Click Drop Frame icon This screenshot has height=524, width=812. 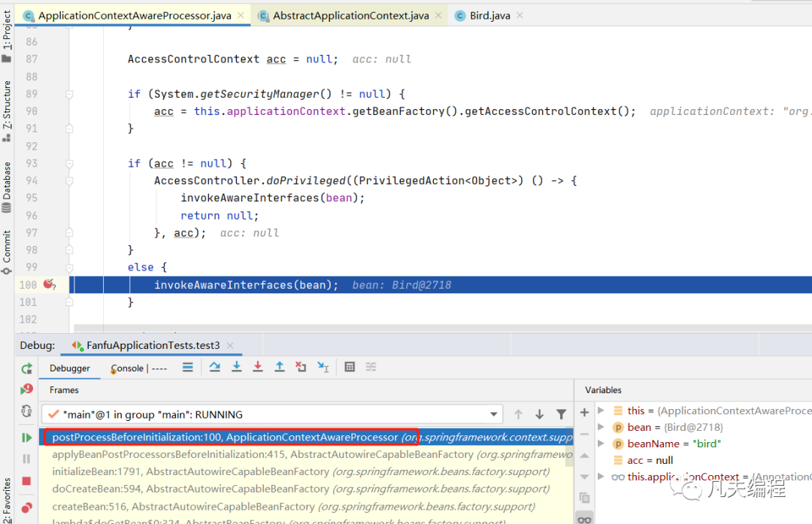click(301, 367)
